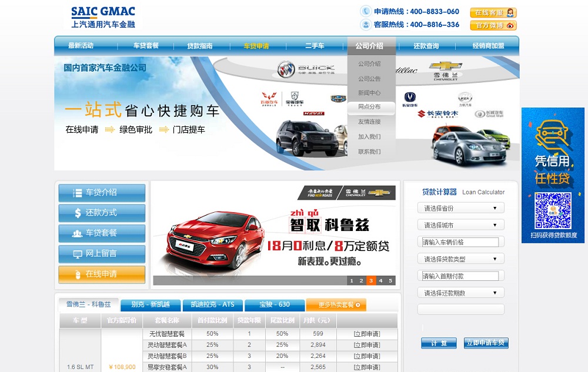588x372 pixels.
Task: Click the 长安汽车 Changan logo
Action: point(410,100)
